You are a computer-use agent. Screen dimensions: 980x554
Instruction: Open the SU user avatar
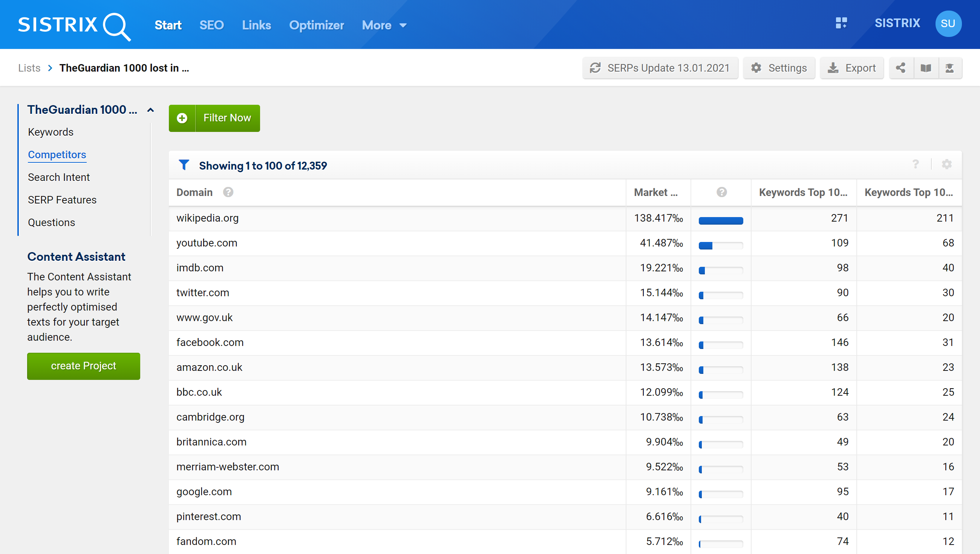[948, 24]
